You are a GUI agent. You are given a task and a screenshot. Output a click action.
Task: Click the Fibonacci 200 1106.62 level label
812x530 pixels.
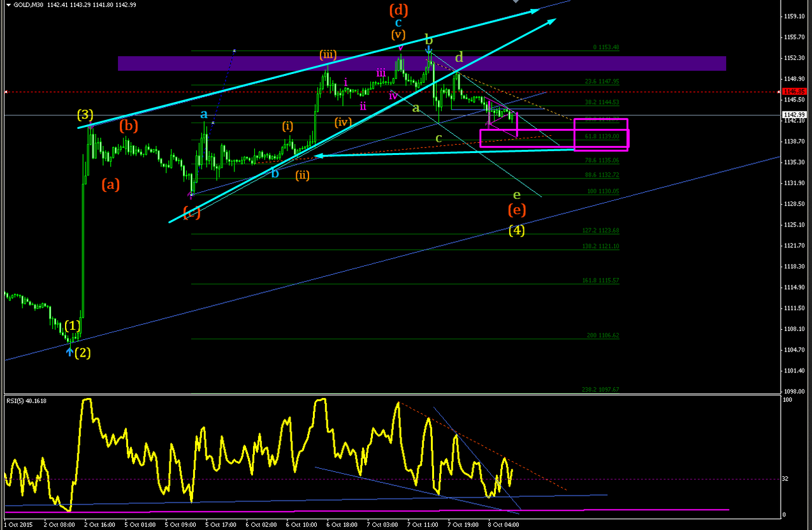click(603, 335)
